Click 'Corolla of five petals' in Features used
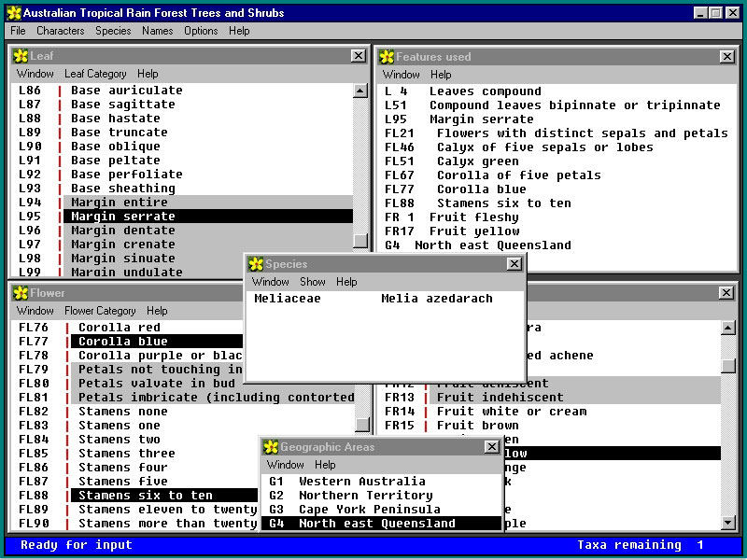Screen dimensions: 747x560 (518, 175)
